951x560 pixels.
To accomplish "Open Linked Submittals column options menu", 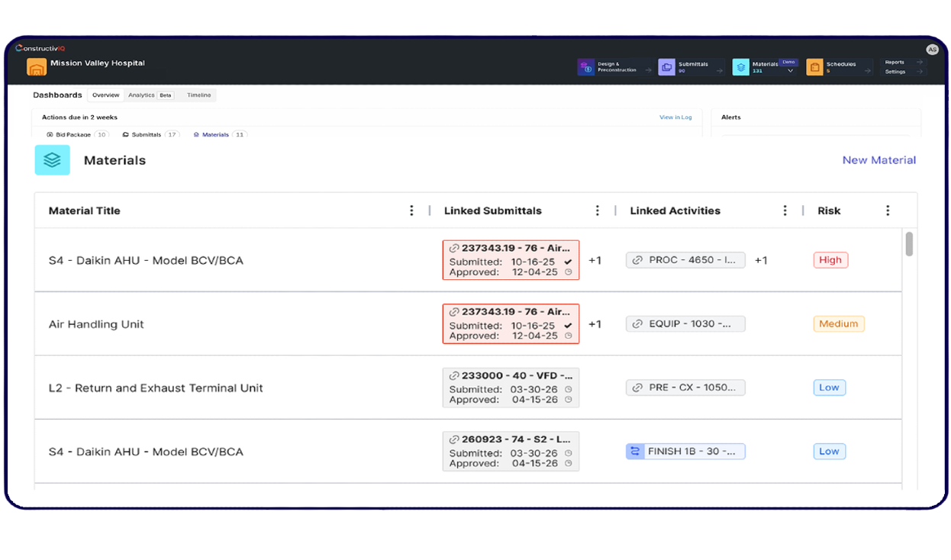I will (x=598, y=211).
